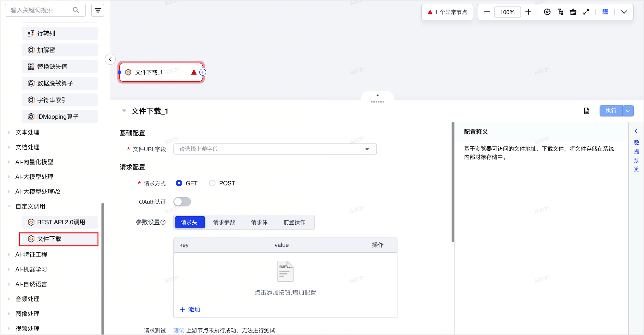Click the blue grid icon in toolbar
Viewport: 644px width, 335px height.
coord(605,12)
